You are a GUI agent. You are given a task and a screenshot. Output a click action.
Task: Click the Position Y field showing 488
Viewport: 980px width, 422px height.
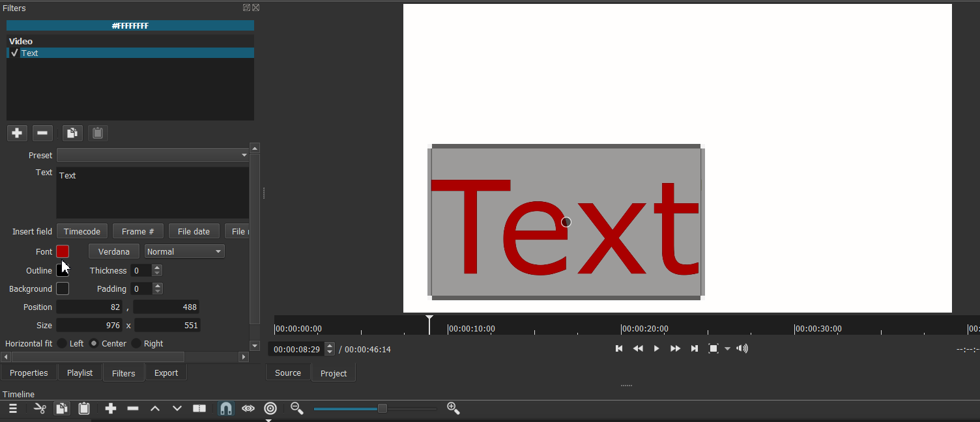[166, 307]
